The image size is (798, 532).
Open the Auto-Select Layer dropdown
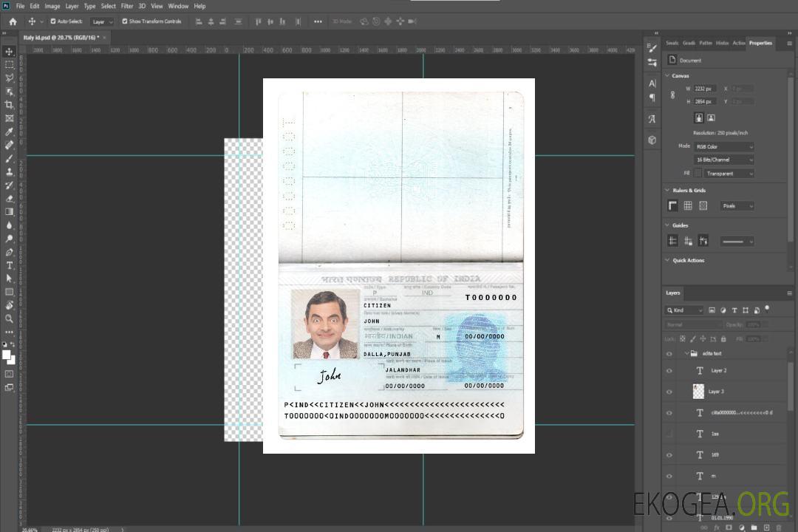(102, 21)
